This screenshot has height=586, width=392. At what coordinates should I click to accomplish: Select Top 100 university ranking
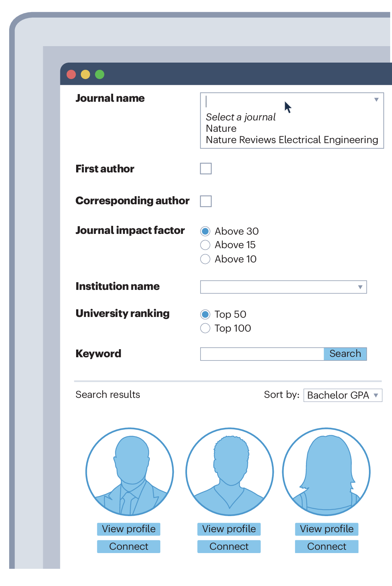point(205,328)
